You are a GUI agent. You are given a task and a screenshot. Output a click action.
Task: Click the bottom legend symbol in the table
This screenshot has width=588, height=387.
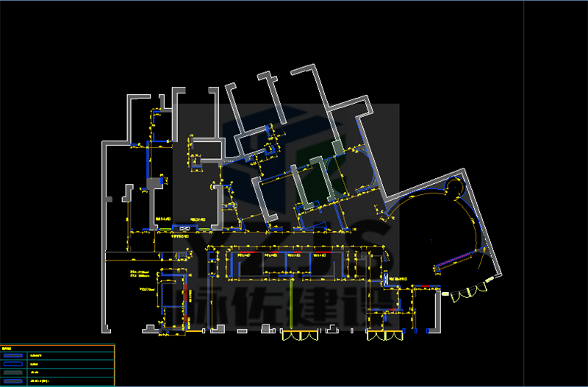point(13,381)
